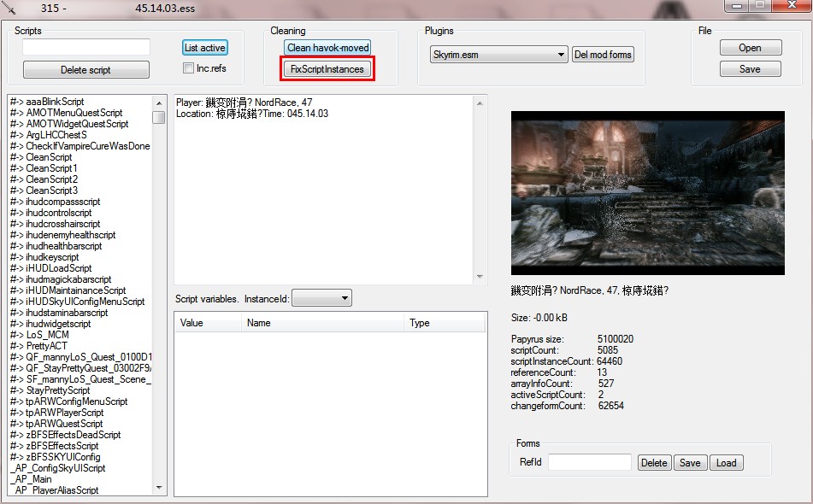813x504 pixels.
Task: Click info box scroll down arrow
Action: point(480,277)
